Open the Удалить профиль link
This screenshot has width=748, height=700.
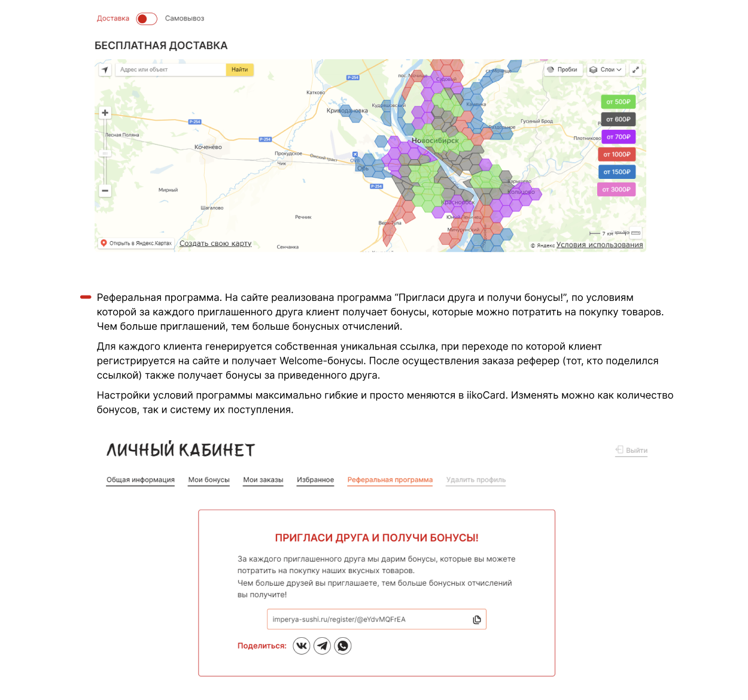tap(476, 480)
